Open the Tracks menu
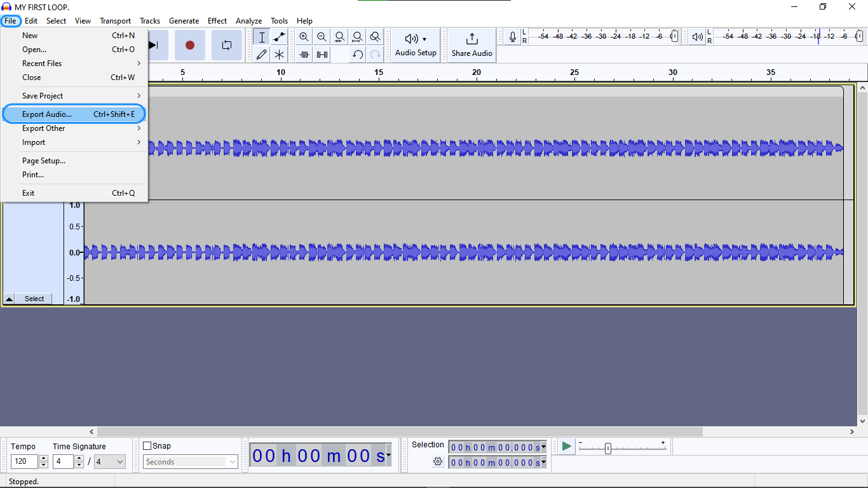868x488 pixels. coord(150,20)
